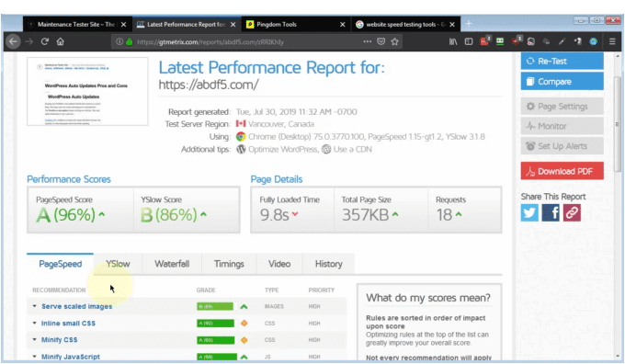Click the Monitor button
625x364 pixels.
click(x=562, y=126)
